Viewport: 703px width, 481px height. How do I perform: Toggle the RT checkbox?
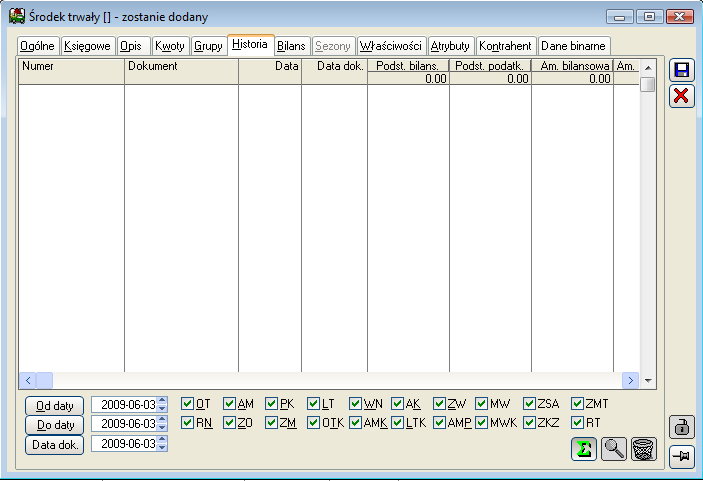pyautogui.click(x=577, y=423)
